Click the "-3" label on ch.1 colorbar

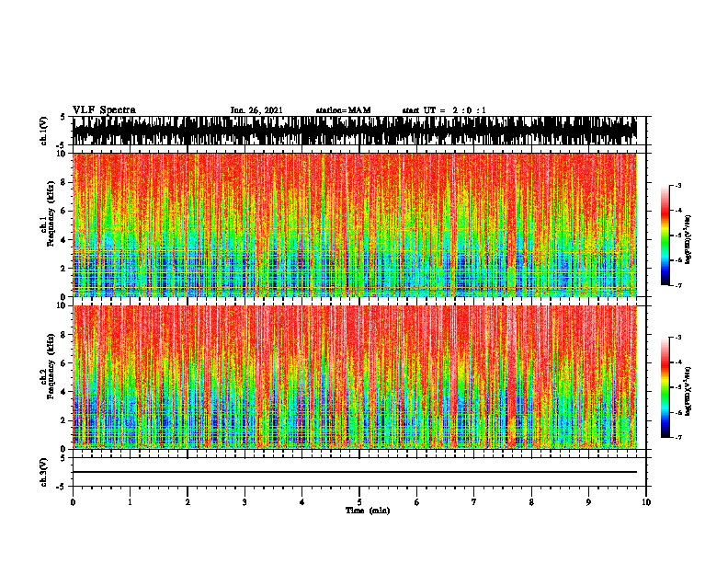click(x=678, y=186)
